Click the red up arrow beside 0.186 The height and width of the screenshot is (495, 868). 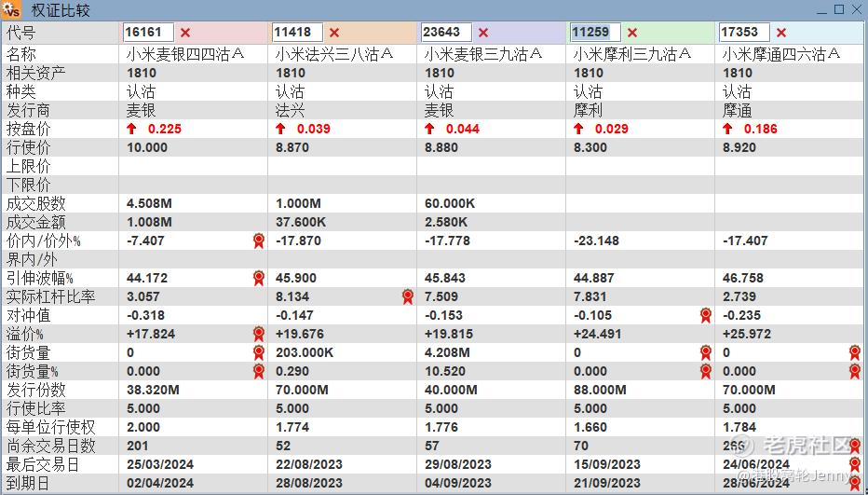point(726,129)
